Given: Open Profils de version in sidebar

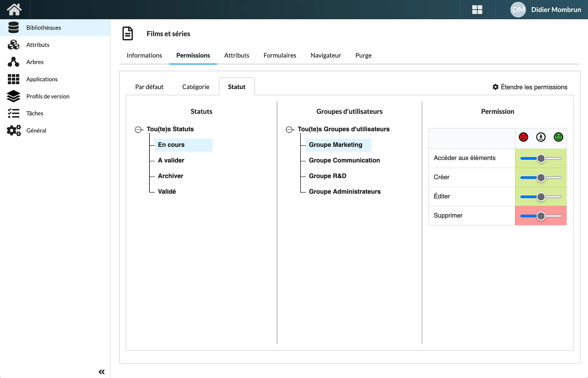Looking at the screenshot, I should coord(55,96).
